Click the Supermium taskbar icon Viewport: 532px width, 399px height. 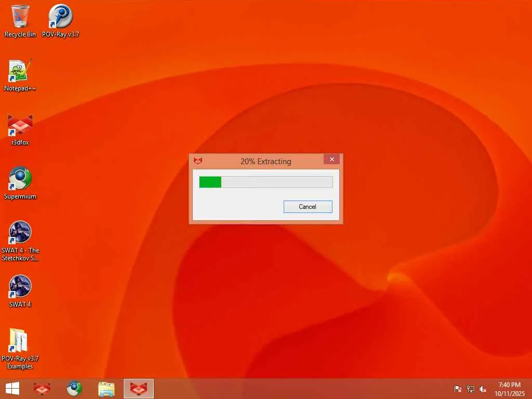tap(74, 389)
